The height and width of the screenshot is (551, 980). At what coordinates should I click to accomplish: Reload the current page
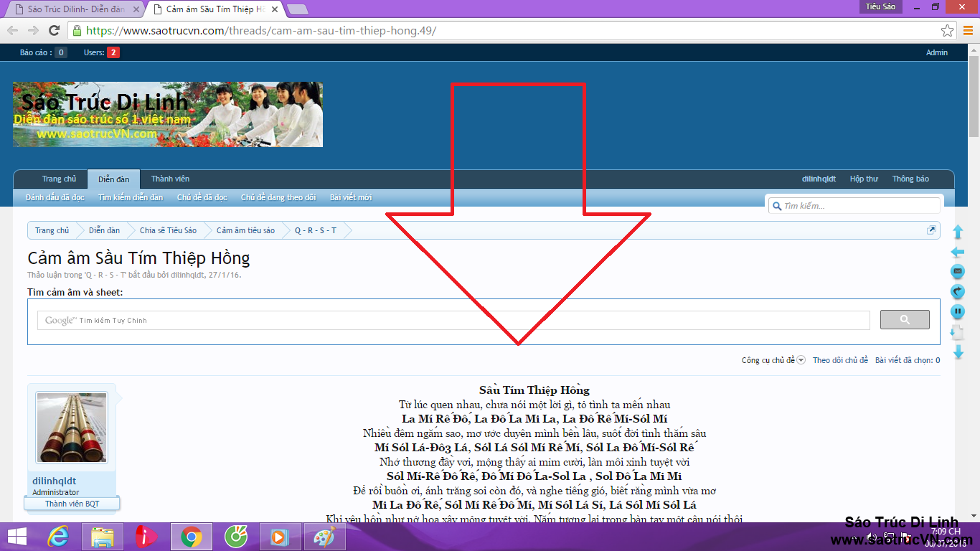(54, 31)
